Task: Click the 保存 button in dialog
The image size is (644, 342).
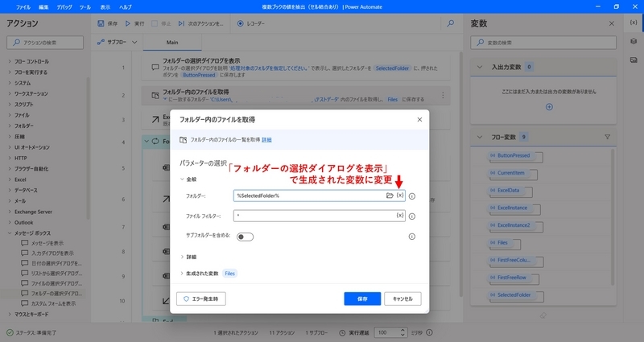Action: [362, 299]
